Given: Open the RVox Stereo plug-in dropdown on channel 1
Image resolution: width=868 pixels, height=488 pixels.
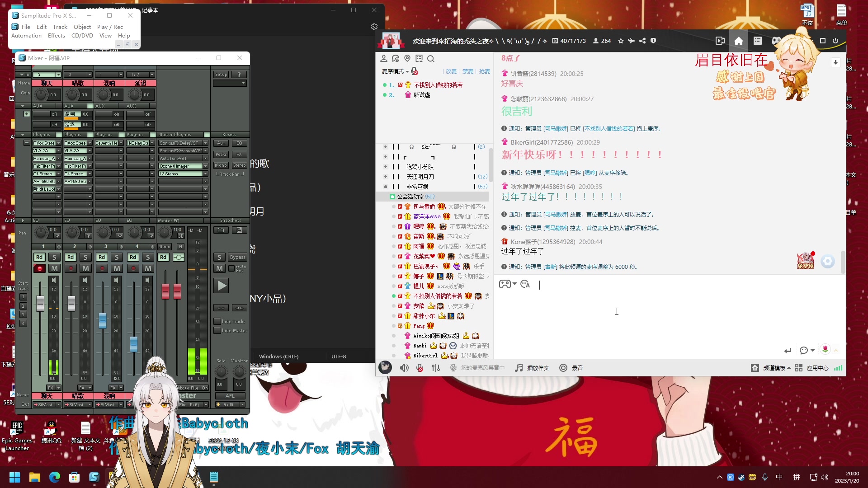Looking at the screenshot, I should pos(58,143).
